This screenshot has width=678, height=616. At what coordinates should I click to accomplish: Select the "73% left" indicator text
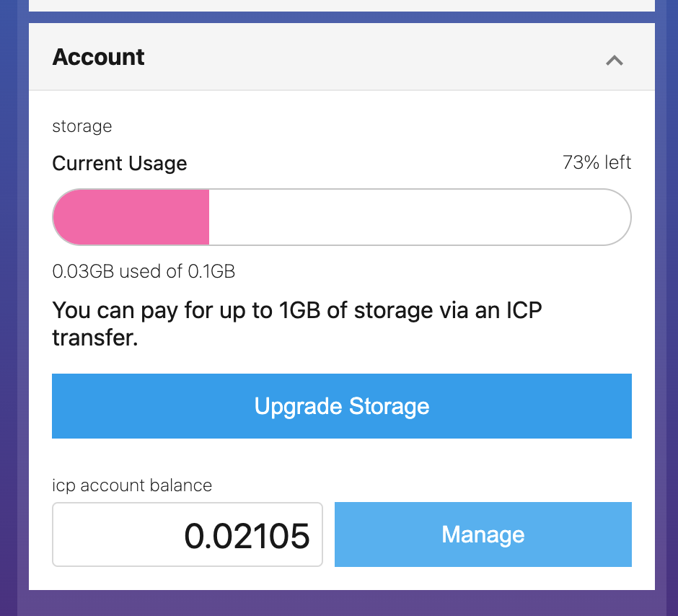[596, 162]
